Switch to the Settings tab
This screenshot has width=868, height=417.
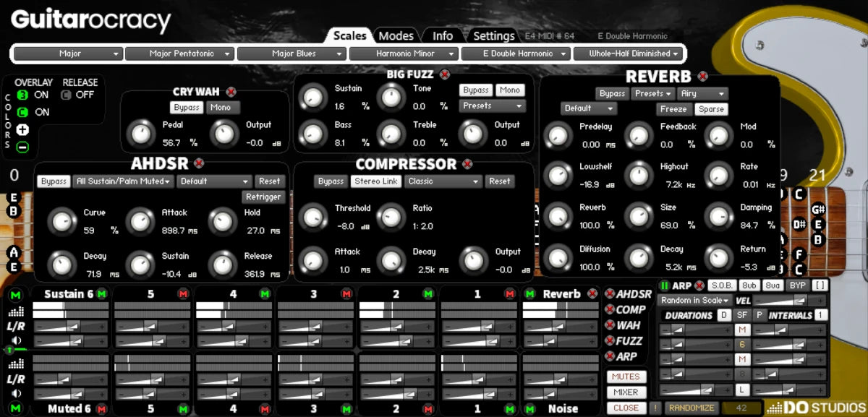(x=494, y=35)
